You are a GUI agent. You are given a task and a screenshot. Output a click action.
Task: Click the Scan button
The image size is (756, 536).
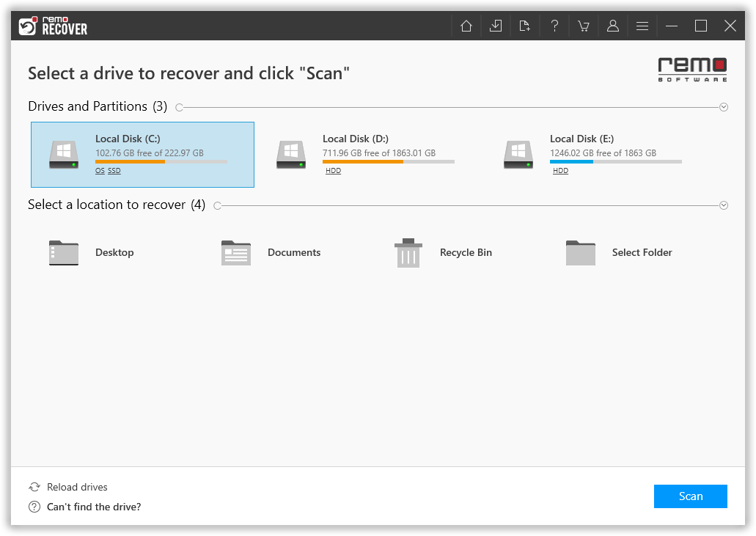[x=690, y=496]
